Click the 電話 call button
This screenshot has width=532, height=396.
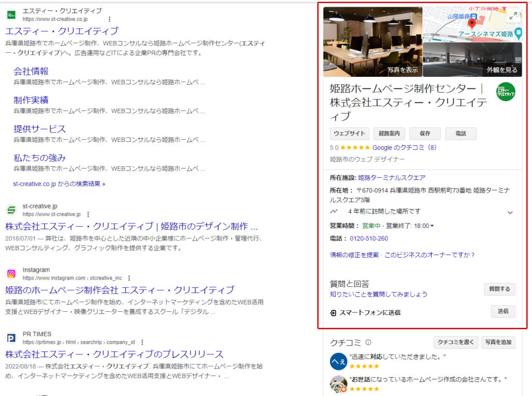click(x=460, y=134)
